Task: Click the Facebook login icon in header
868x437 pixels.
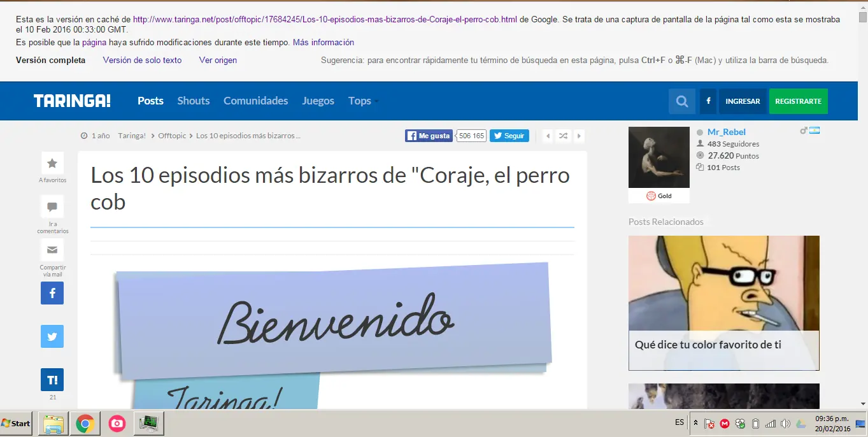Action: point(708,101)
